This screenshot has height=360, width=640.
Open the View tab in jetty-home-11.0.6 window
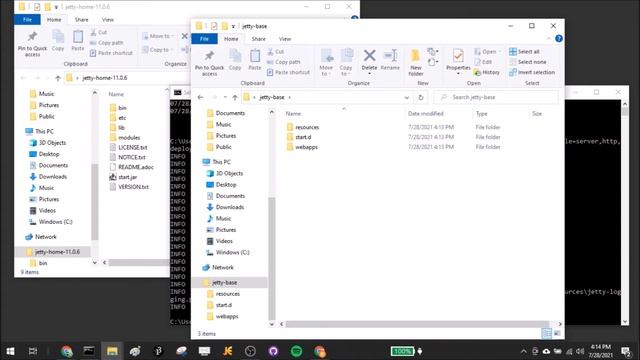click(x=108, y=20)
